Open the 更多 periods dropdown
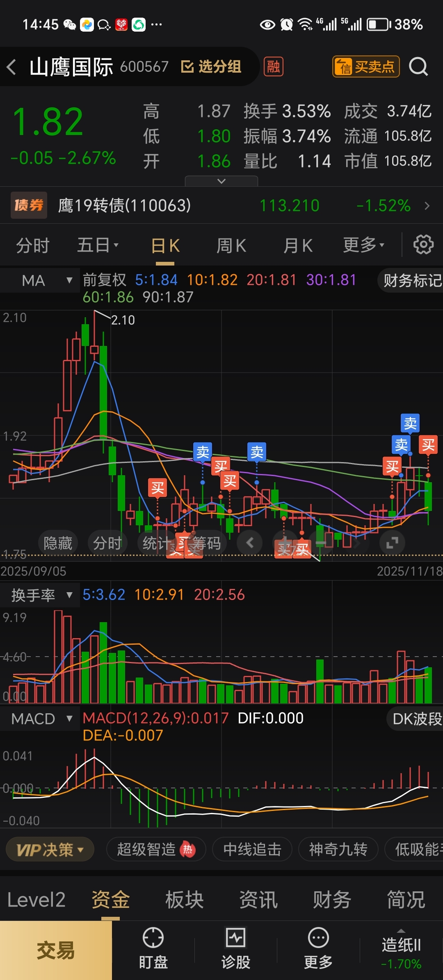Viewport: 443px width, 980px height. point(364,245)
